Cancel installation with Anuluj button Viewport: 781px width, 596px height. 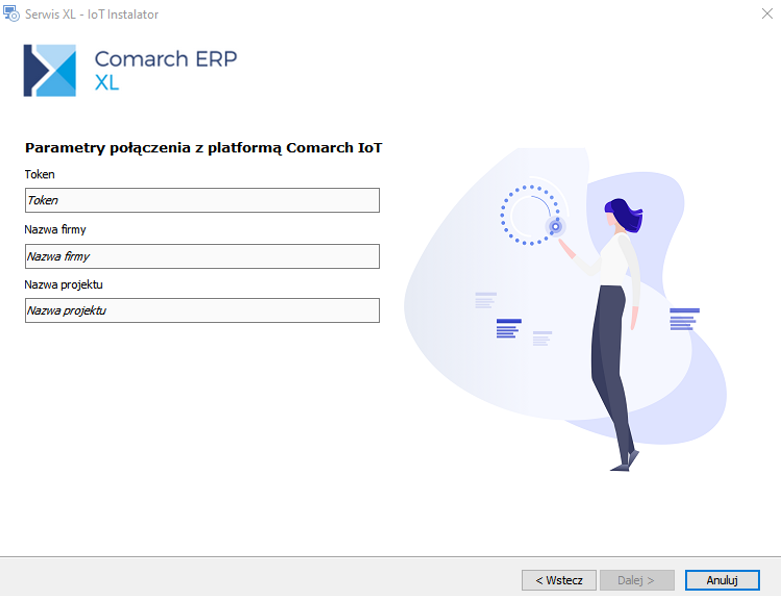point(722,580)
